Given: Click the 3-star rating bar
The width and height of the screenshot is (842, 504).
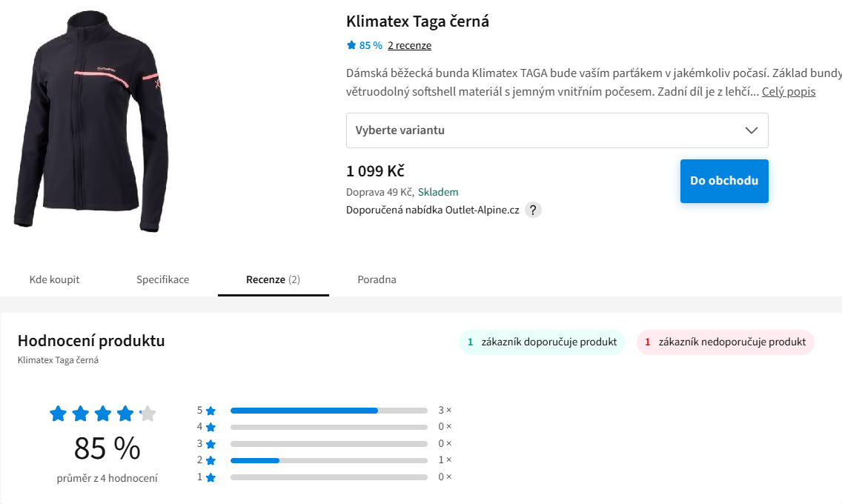Looking at the screenshot, I should [x=328, y=444].
